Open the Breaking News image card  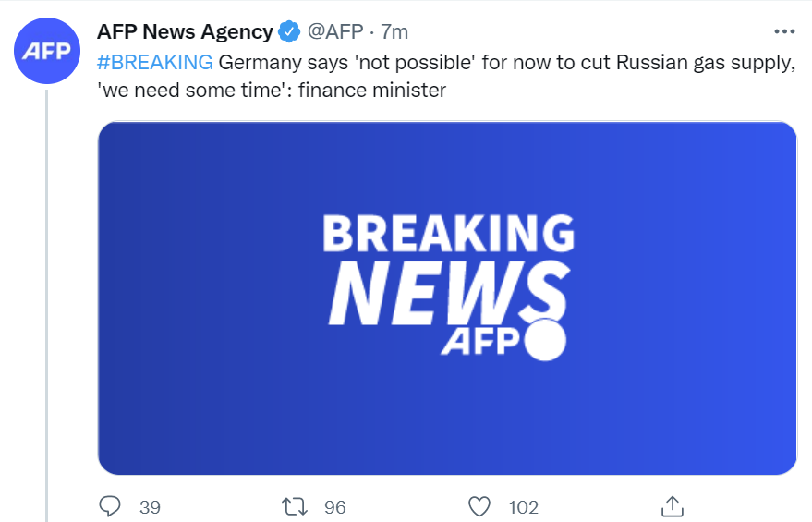(447, 298)
